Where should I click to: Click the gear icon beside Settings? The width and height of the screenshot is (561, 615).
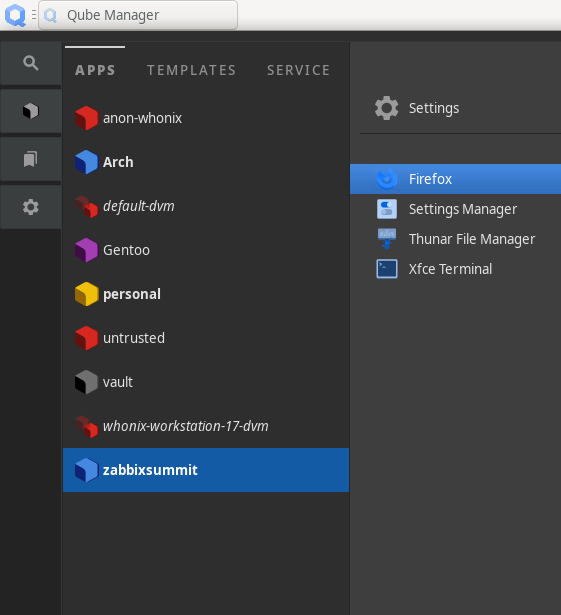[386, 108]
